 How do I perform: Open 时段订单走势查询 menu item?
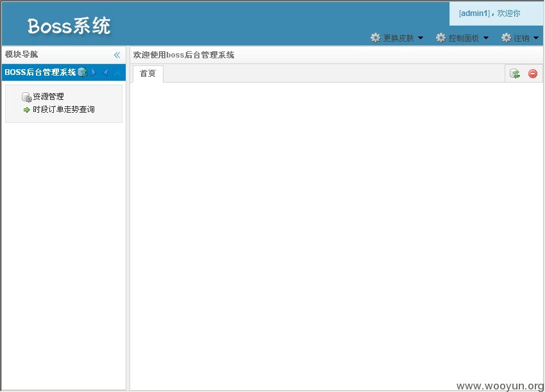click(x=63, y=110)
